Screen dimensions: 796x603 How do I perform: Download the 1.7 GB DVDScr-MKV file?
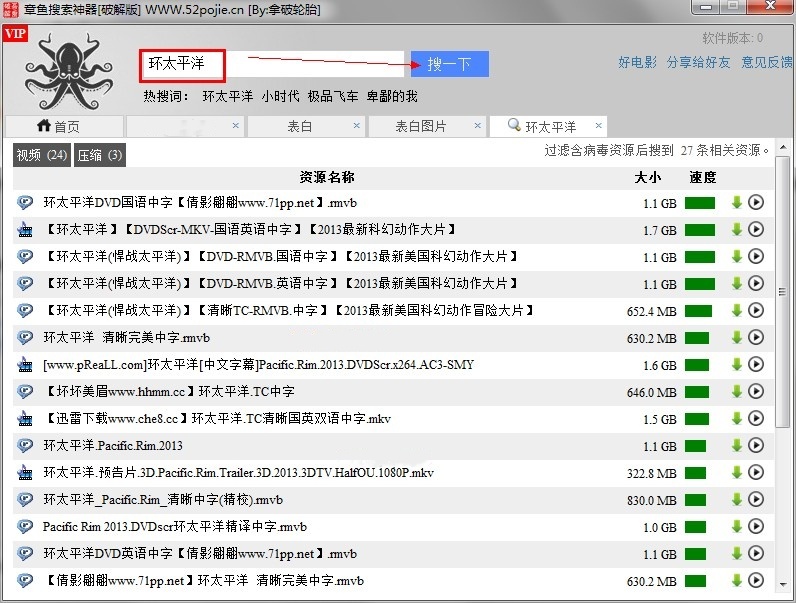737,229
